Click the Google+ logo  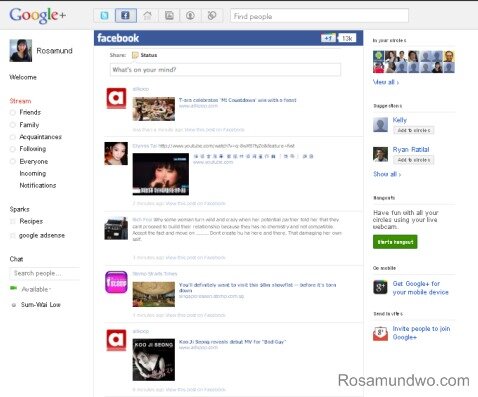37,15
